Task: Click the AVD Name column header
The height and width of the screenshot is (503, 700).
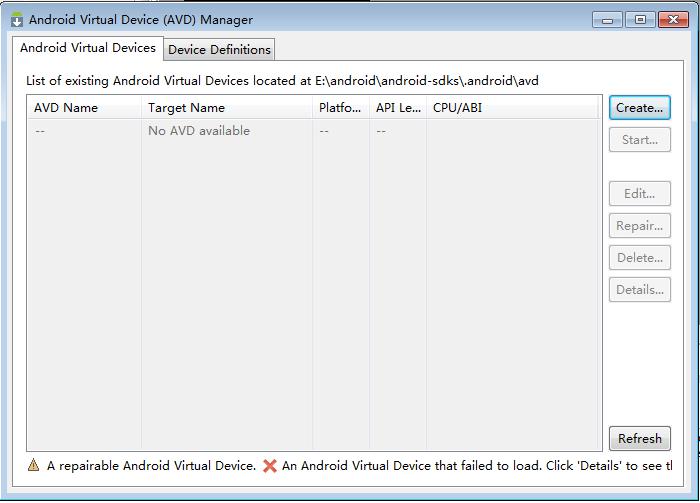Action: (x=84, y=108)
